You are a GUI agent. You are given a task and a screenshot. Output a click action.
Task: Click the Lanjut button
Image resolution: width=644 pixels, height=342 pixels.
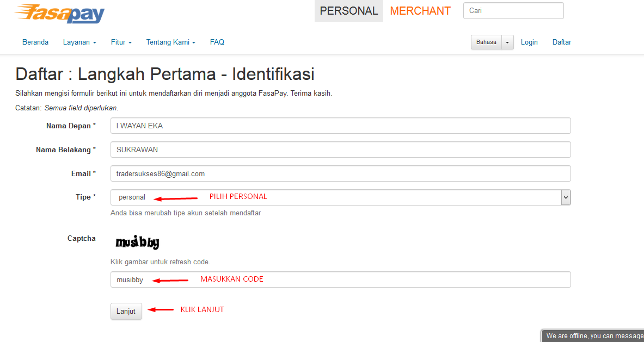(126, 311)
